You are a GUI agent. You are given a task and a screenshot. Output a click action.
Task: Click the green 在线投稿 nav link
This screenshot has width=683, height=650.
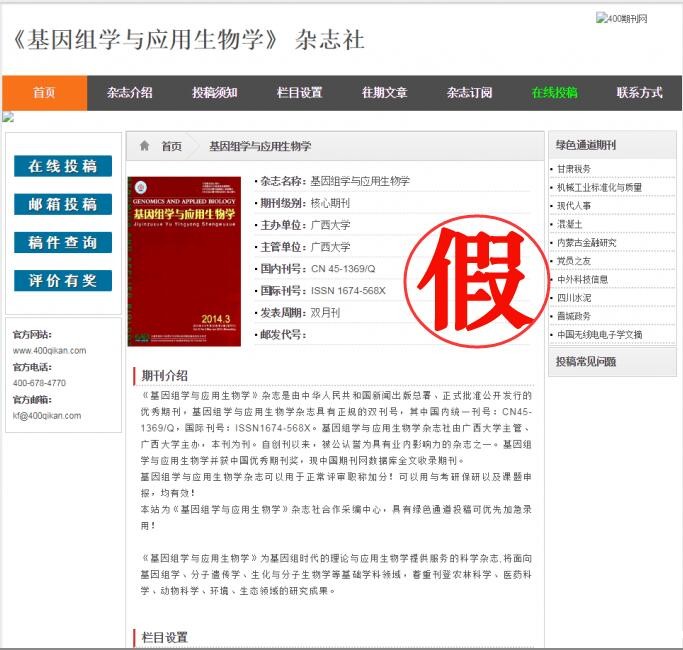[x=554, y=93]
